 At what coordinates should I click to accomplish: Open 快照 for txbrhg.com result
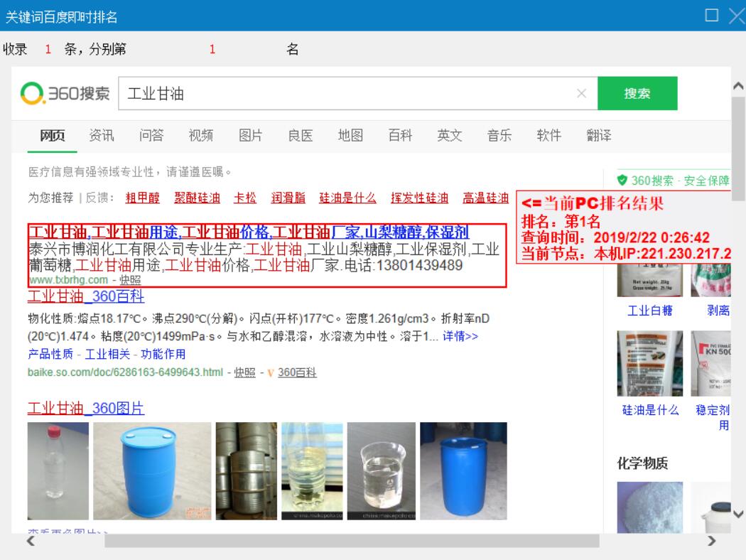tap(129, 280)
